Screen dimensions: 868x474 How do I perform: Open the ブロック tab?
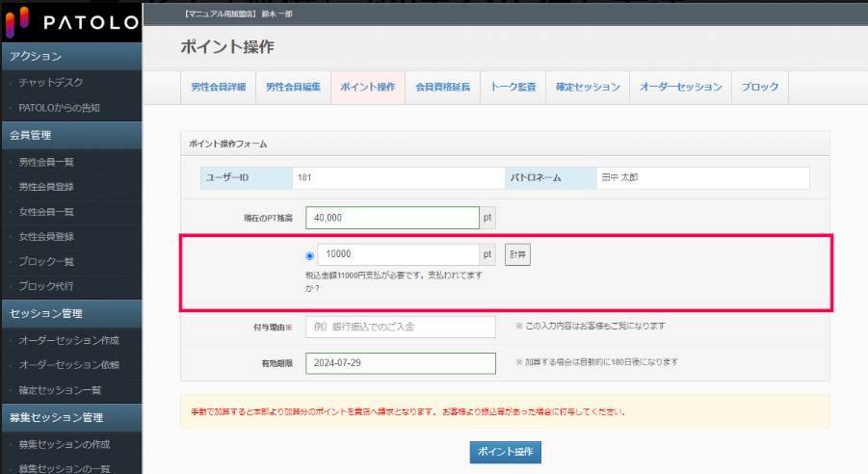tap(760, 87)
